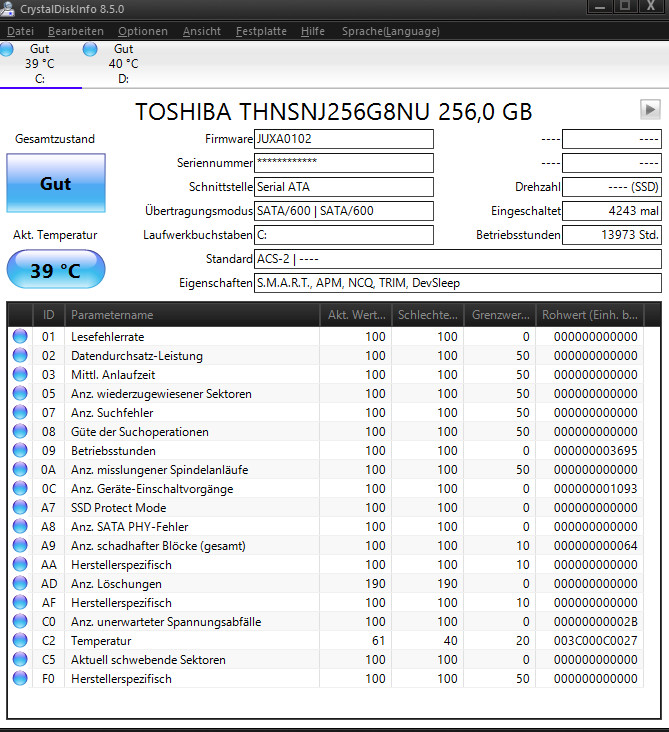
Task: Click the 39 °C temperature button
Action: [56, 270]
